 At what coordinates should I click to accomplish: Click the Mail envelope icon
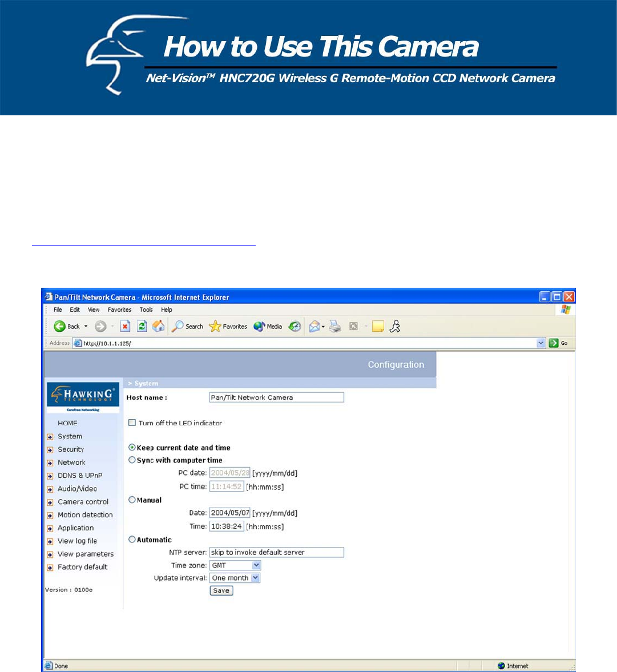tap(314, 326)
